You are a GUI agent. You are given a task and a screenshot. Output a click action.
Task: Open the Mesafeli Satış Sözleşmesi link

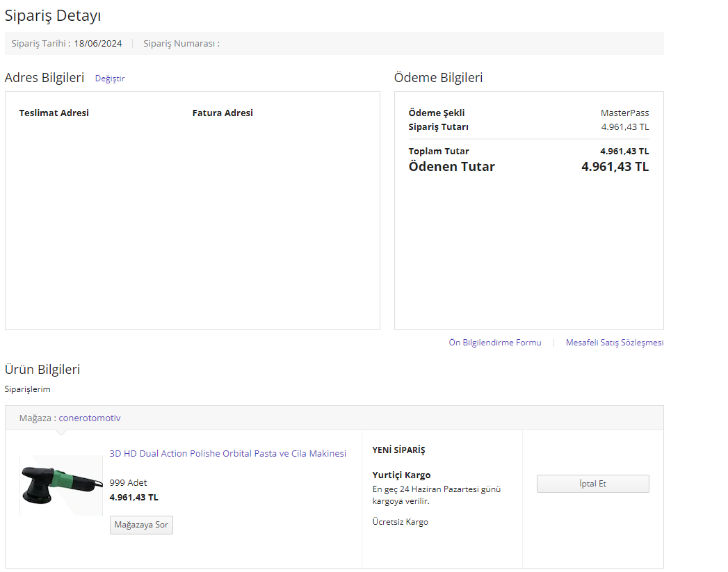(614, 343)
